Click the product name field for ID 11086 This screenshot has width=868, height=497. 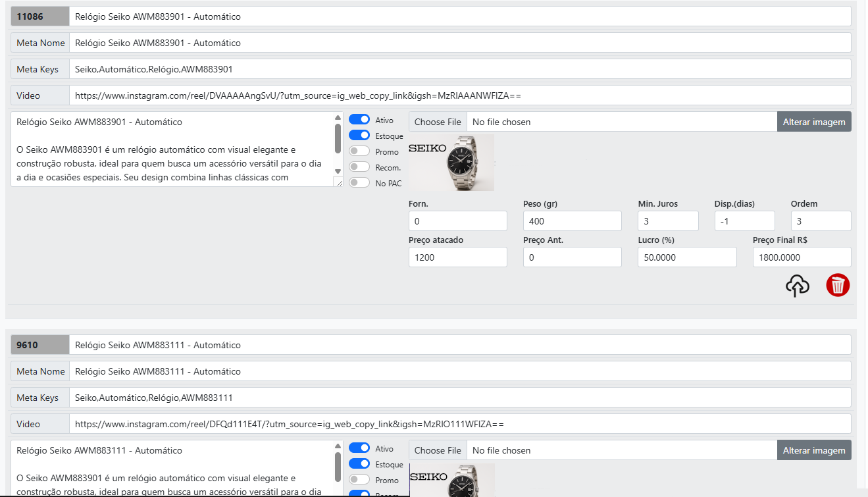coord(460,16)
